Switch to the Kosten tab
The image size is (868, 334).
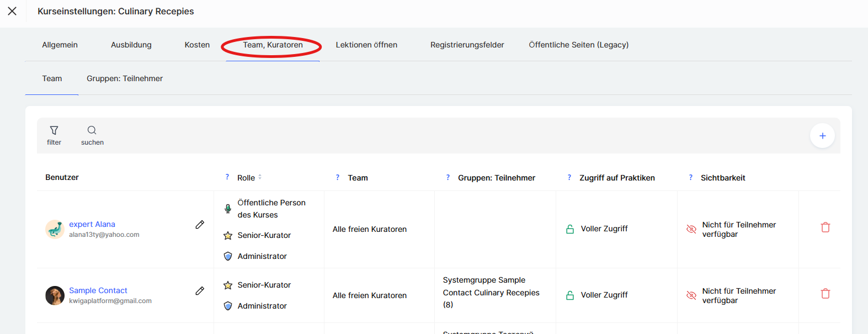(x=197, y=45)
